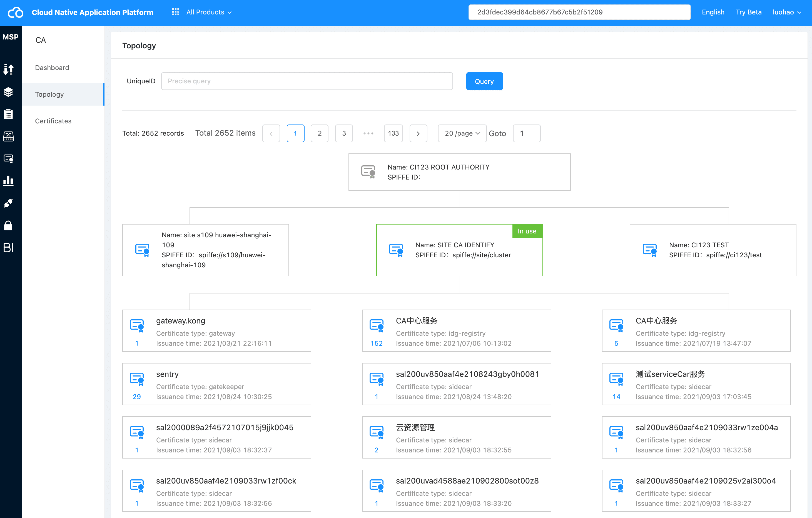Open the All Products grid icon

coord(175,12)
